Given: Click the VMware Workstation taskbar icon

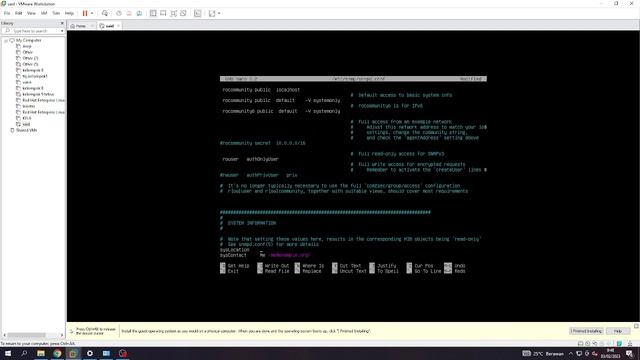Looking at the screenshot, I should (73, 353).
